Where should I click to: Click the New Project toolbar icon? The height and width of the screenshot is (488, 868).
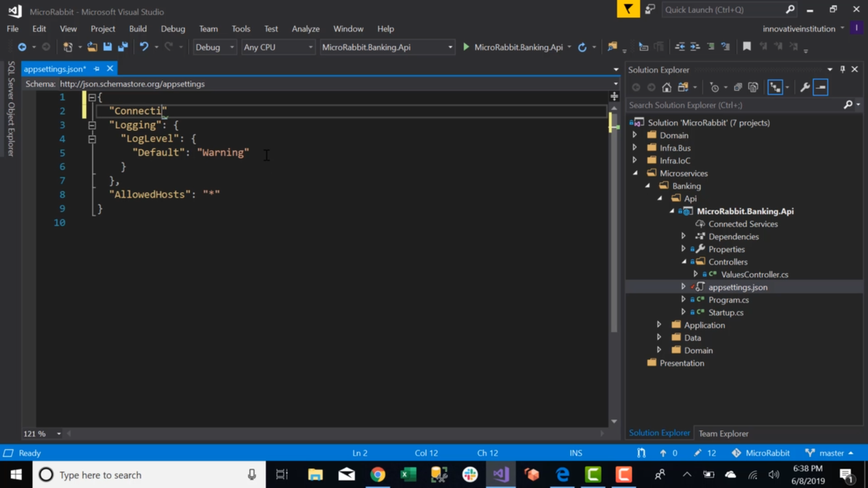(68, 47)
